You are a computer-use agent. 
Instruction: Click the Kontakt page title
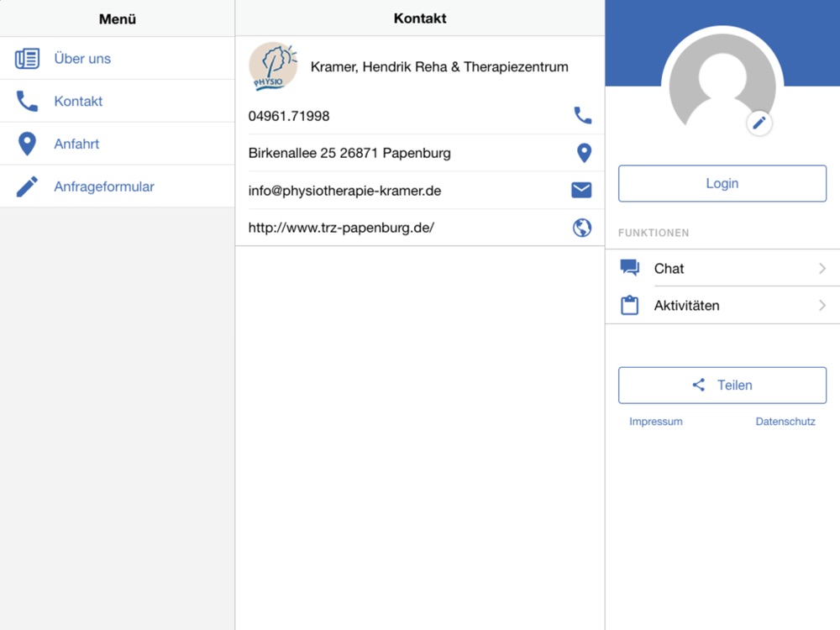click(x=420, y=18)
